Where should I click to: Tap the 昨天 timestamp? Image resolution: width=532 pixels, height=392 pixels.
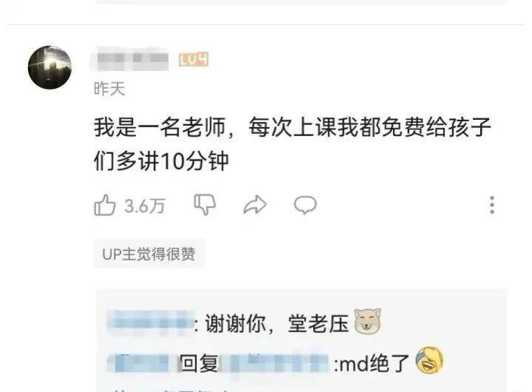click(110, 89)
